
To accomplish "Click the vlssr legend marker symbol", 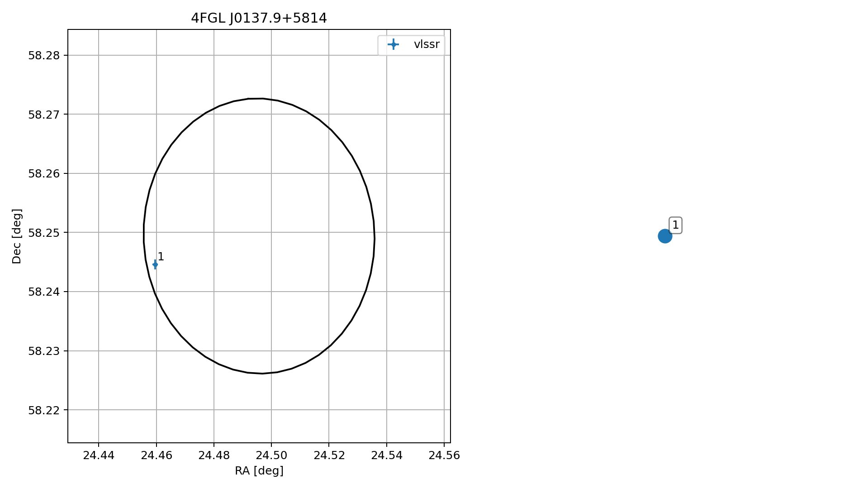I will (393, 44).
